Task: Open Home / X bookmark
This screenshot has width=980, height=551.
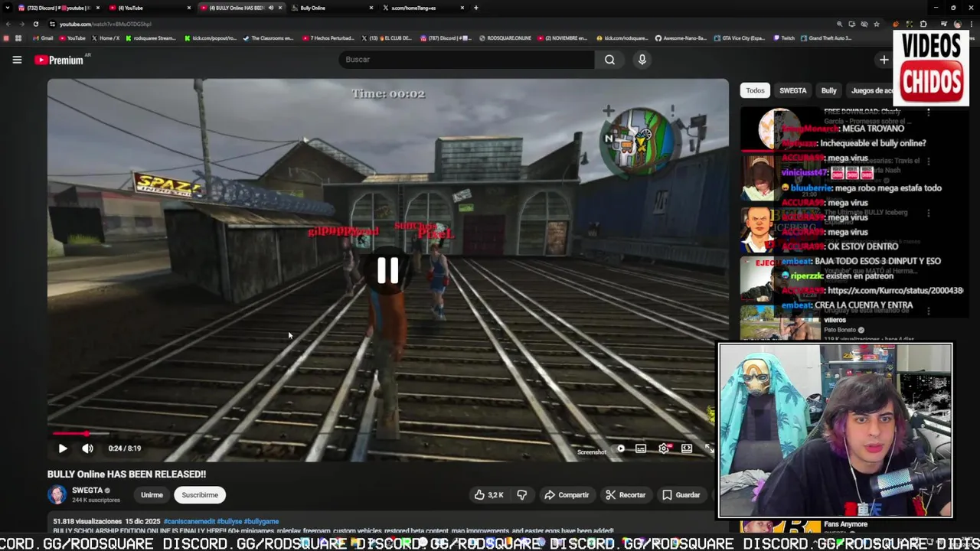Action: pos(106,38)
